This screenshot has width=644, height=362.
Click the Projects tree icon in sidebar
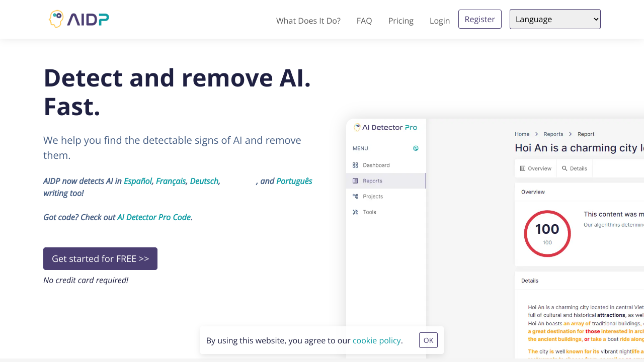[x=355, y=196]
